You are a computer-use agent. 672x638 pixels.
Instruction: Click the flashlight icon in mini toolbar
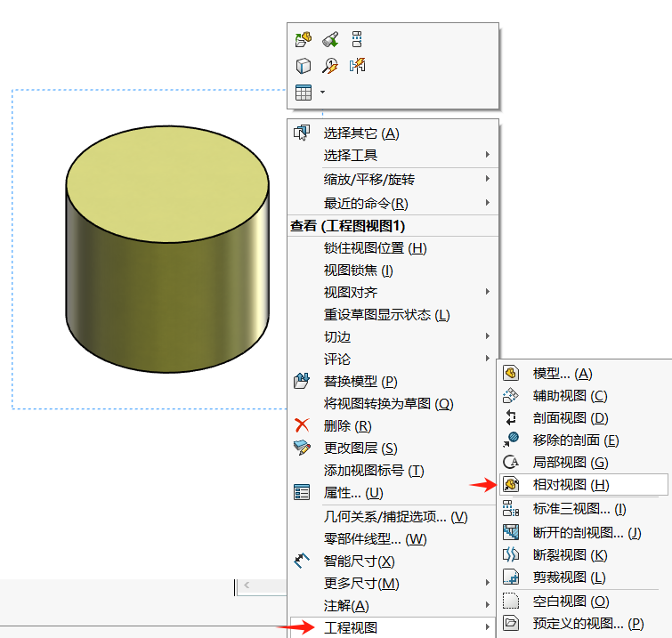coord(330,39)
